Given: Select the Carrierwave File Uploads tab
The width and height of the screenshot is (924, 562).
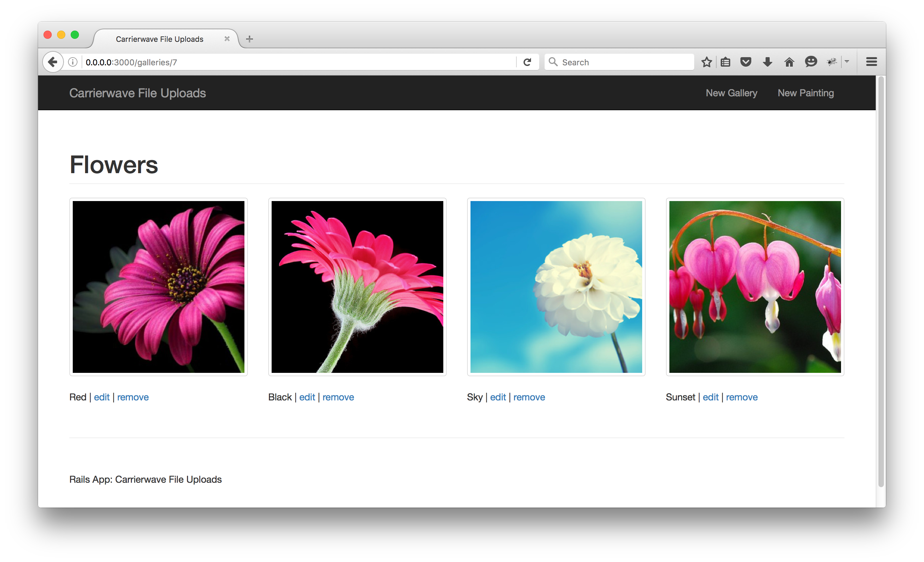Looking at the screenshot, I should click(x=159, y=39).
